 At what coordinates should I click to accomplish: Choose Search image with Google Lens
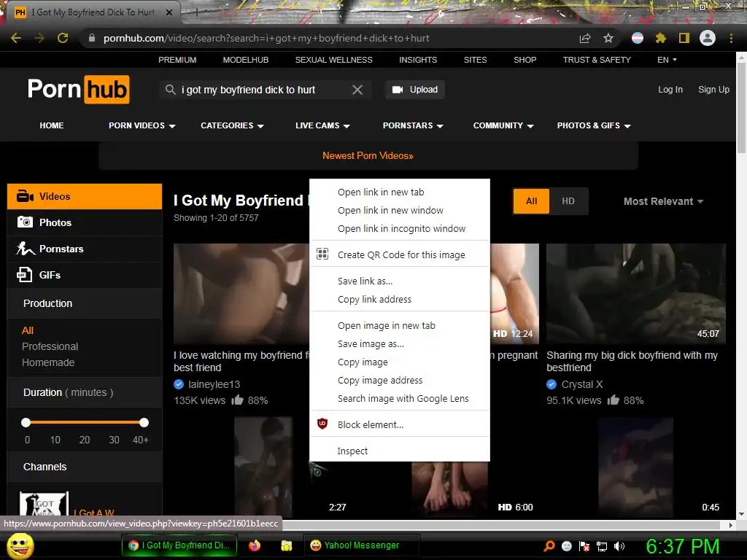pos(399,399)
